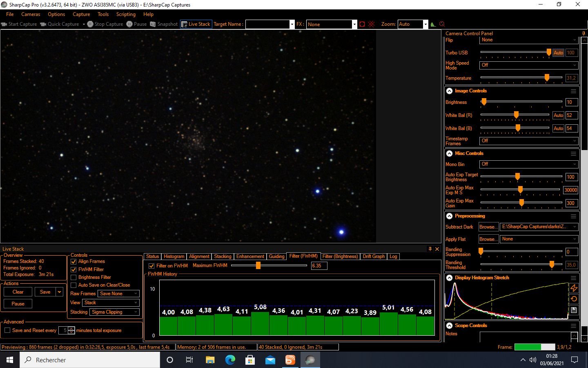588x368 pixels.
Task: Switch to the Histogram tab
Action: [174, 256]
